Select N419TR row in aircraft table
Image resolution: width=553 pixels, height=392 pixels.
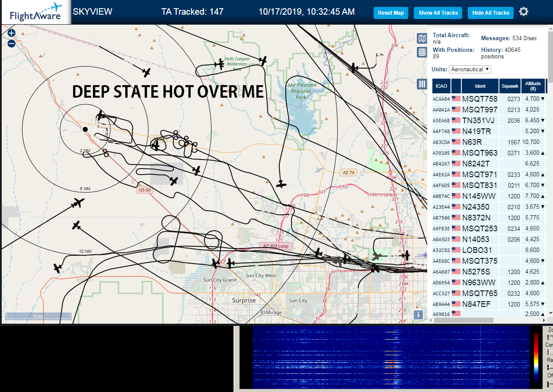[489, 131]
